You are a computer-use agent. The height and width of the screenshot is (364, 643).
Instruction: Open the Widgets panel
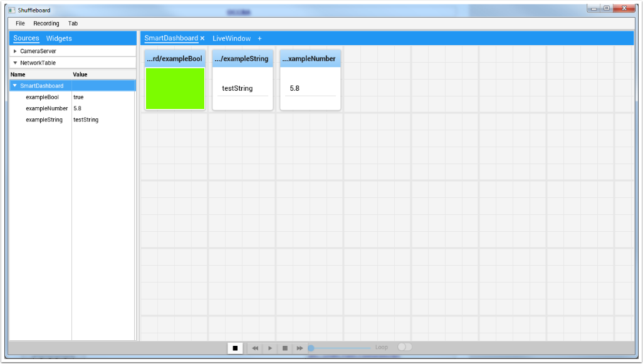coord(58,38)
